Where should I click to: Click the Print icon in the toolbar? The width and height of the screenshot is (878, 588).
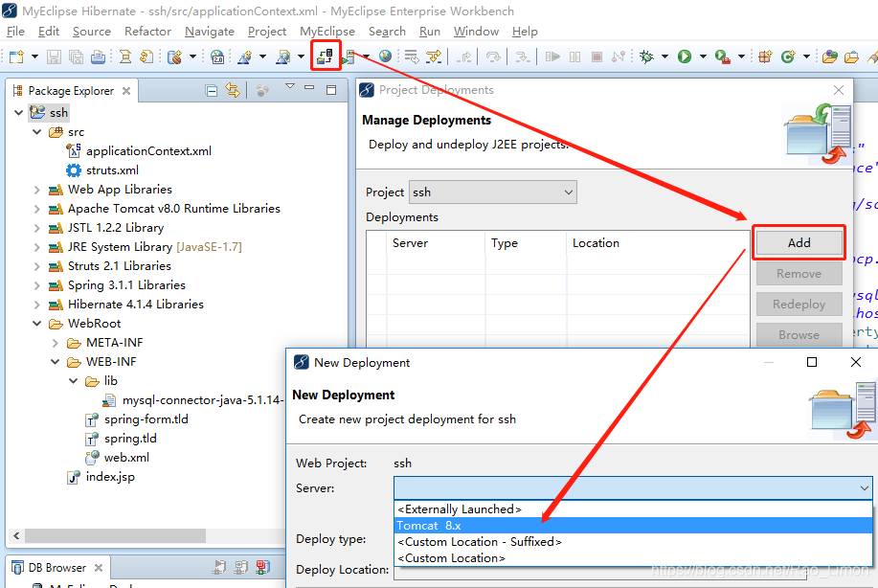pyautogui.click(x=98, y=57)
